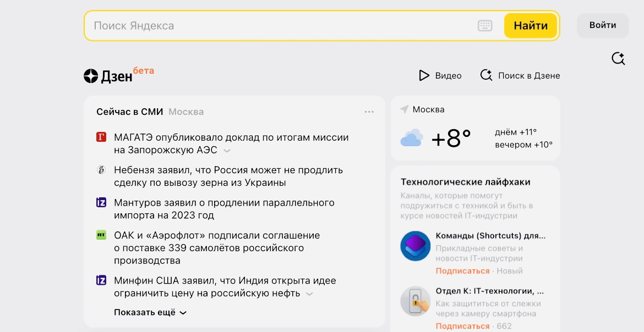Image resolution: width=644 pixels, height=332 pixels.
Task: Click the Прикладные советы channel description
Action: (x=479, y=253)
